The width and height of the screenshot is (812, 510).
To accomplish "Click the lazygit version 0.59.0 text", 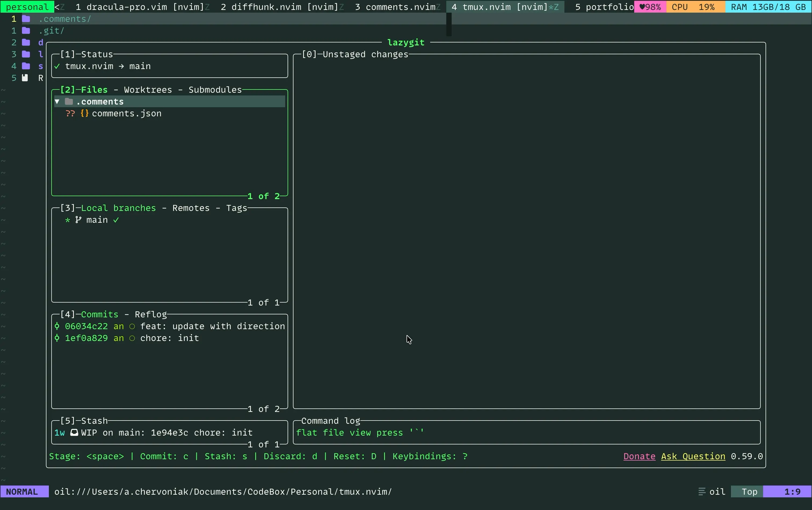I will [x=746, y=456].
